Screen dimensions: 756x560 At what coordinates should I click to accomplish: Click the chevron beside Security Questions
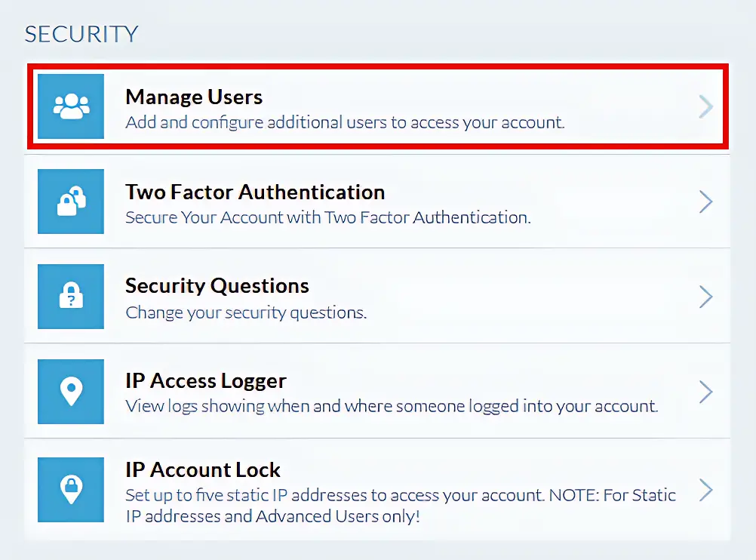pos(705,297)
